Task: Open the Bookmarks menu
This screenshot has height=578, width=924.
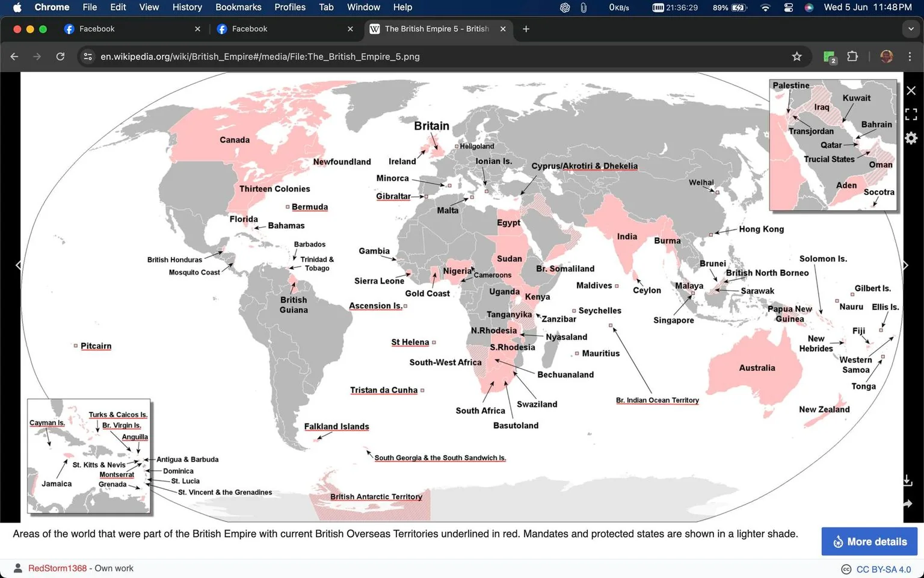Action: [x=238, y=7]
